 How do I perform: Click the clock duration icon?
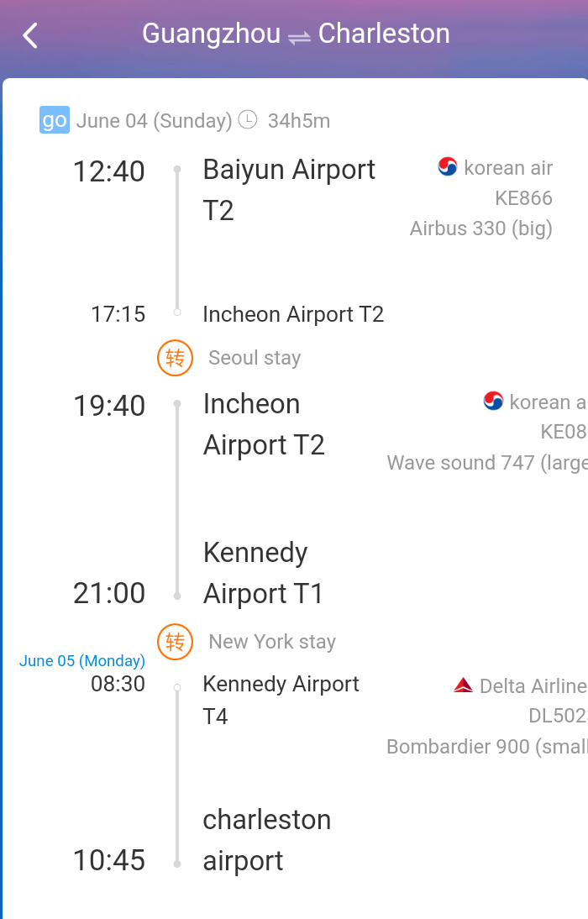point(248,119)
